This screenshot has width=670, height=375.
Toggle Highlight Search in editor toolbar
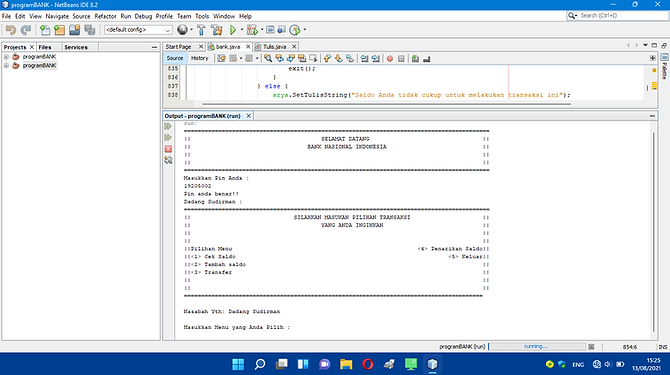click(302, 59)
